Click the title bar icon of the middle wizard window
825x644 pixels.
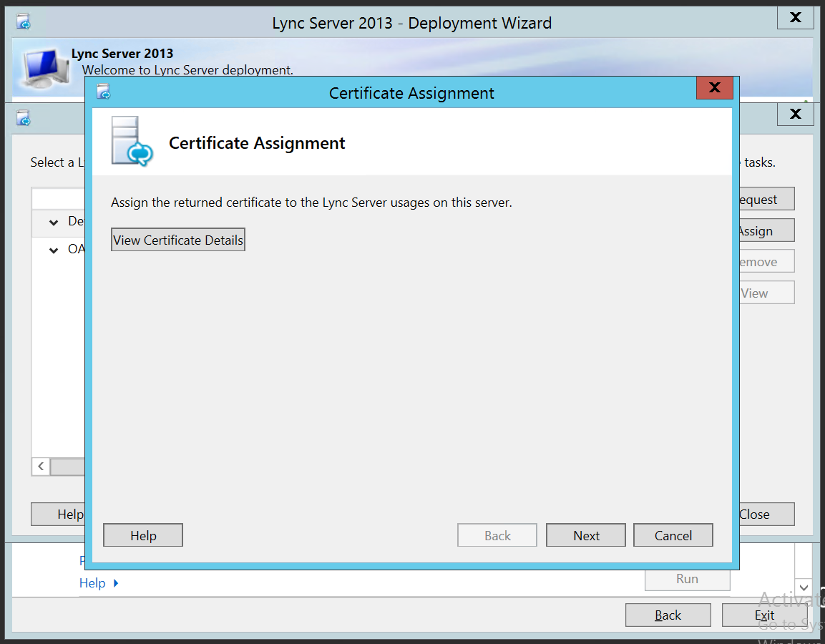click(x=23, y=118)
